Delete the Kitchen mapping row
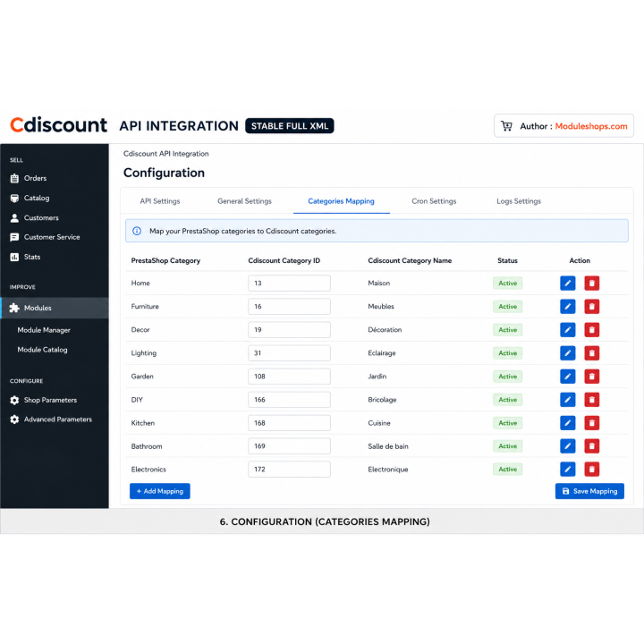This screenshot has height=644, width=644. [x=591, y=422]
